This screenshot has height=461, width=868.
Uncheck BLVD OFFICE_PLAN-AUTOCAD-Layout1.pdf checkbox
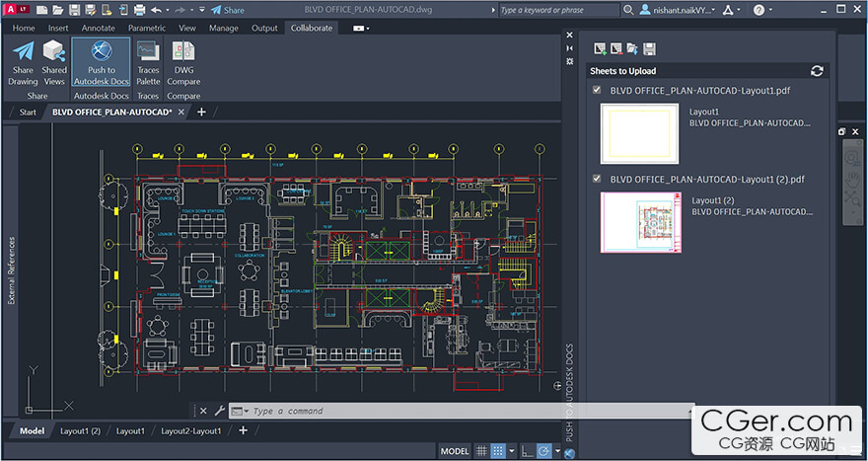coord(597,90)
